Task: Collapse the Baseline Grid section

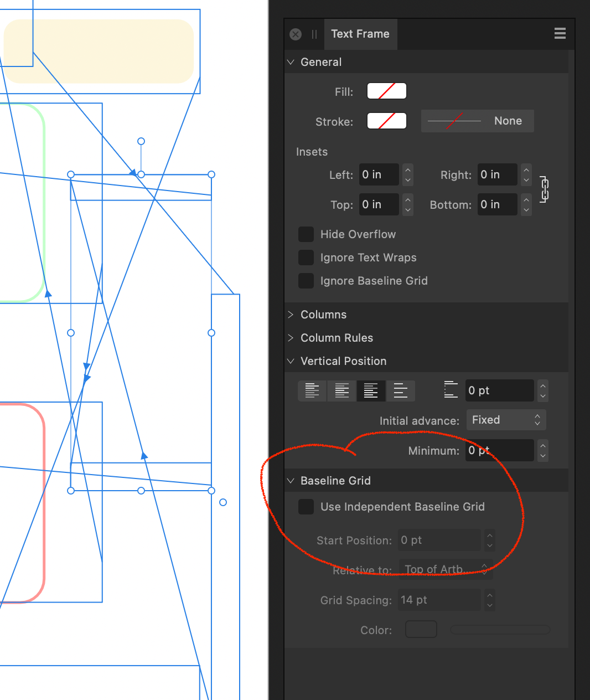Action: click(291, 481)
